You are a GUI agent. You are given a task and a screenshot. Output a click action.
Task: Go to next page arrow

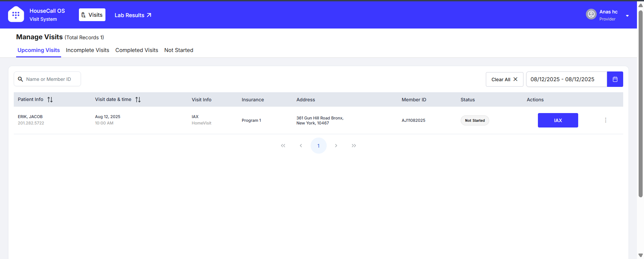336,146
